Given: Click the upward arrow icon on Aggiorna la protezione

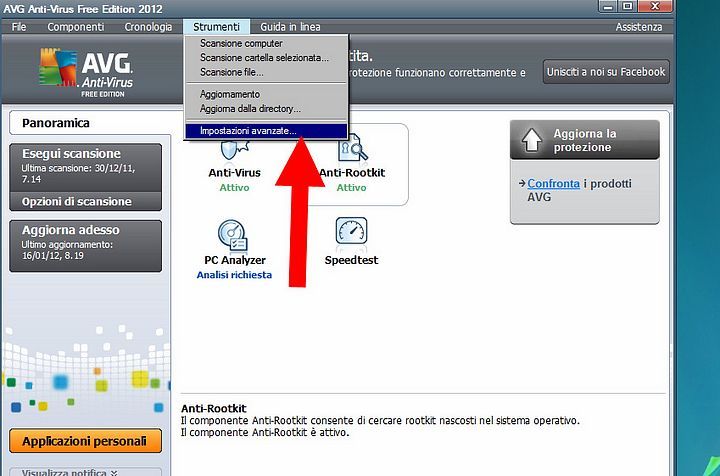Looking at the screenshot, I should point(532,140).
